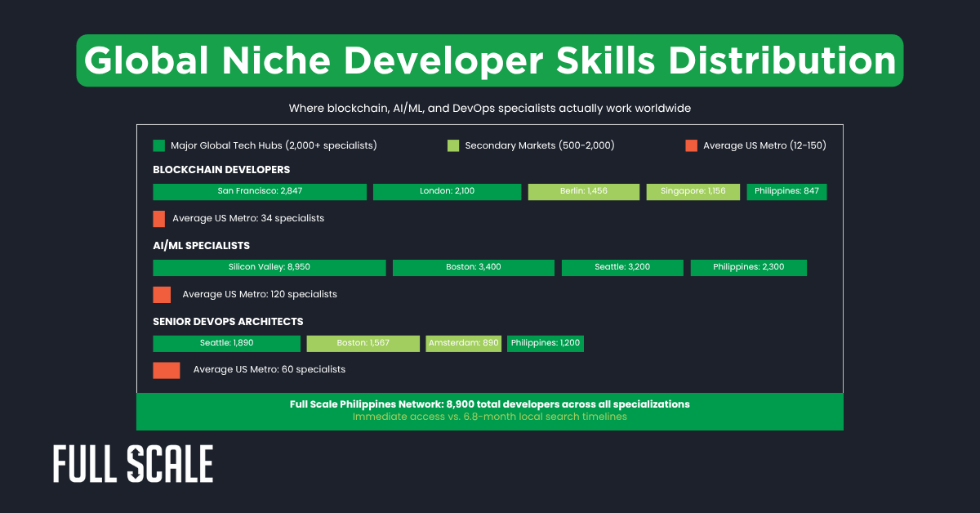
Task: Click the Full Scale Philippines Network banner
Action: click(490, 404)
